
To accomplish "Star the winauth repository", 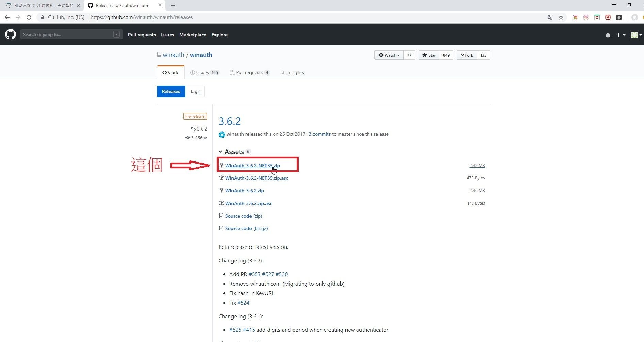I will [429, 55].
